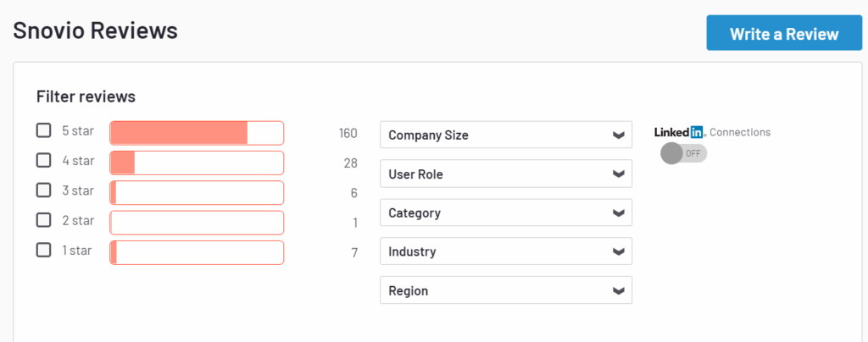
Task: Tick the 4 star checkbox
Action: 43,160
